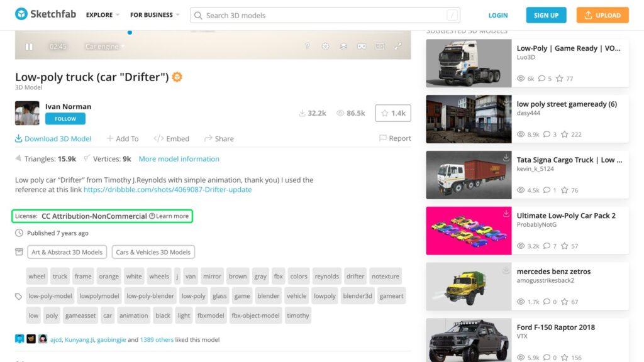Open the Car engine animation dropdown
The width and height of the screenshot is (644, 362).
click(105, 47)
